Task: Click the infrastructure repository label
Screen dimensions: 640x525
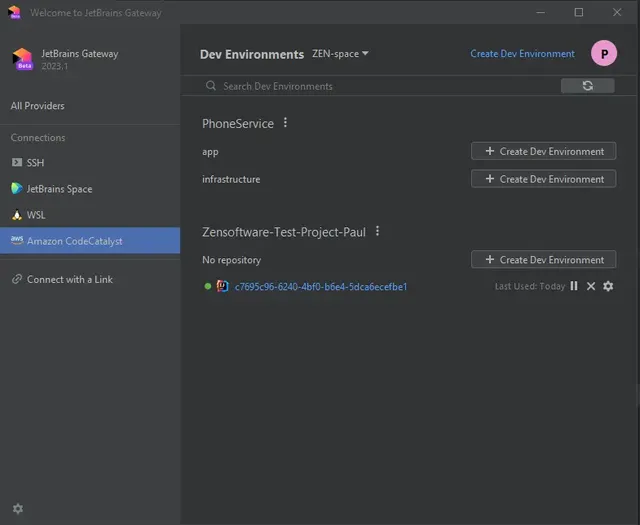Action: coord(231,179)
